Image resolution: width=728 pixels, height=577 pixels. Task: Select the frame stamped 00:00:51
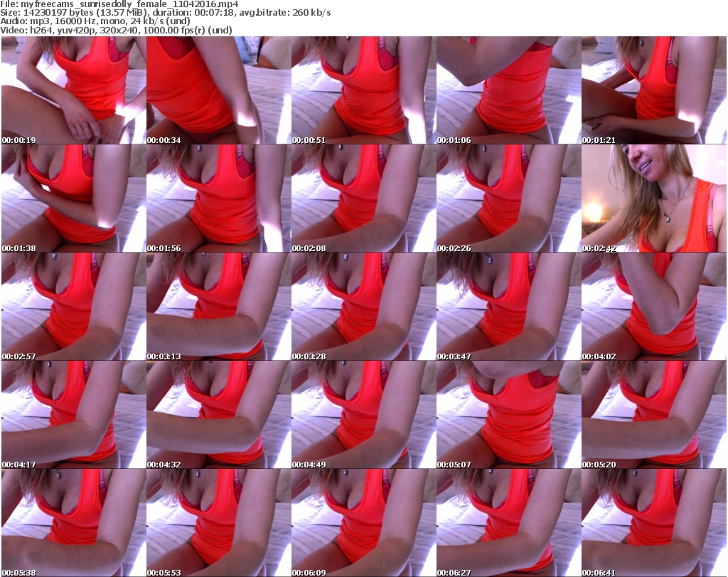point(363,90)
